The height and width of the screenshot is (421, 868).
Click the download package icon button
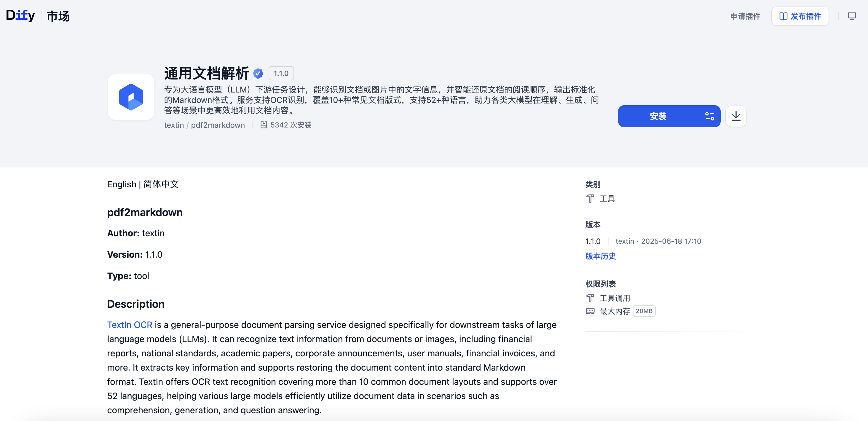point(736,116)
